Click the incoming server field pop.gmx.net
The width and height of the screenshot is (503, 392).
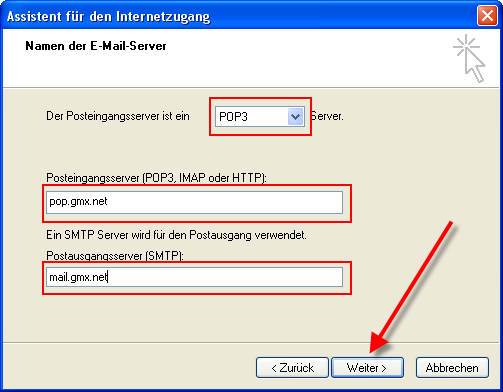(194, 202)
